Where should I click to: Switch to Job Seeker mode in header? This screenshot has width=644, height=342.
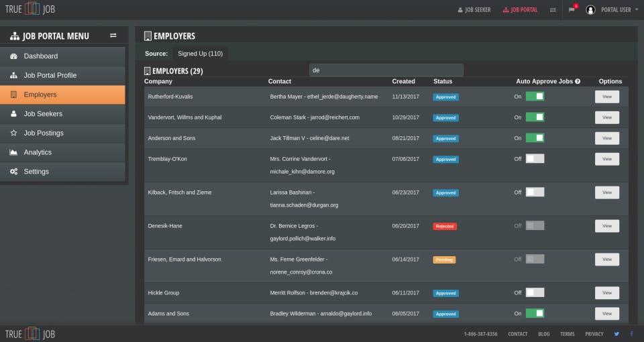(474, 10)
